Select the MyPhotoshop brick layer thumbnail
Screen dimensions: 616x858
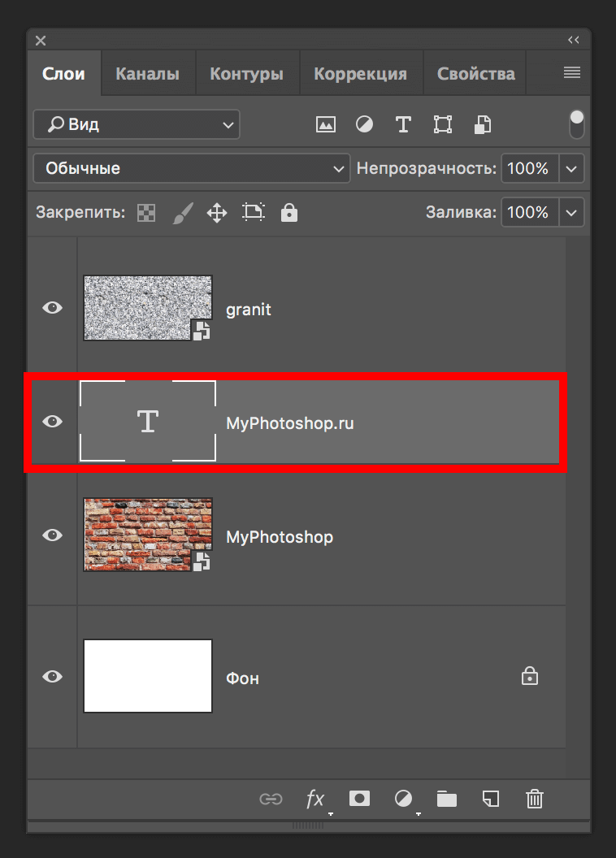click(148, 535)
